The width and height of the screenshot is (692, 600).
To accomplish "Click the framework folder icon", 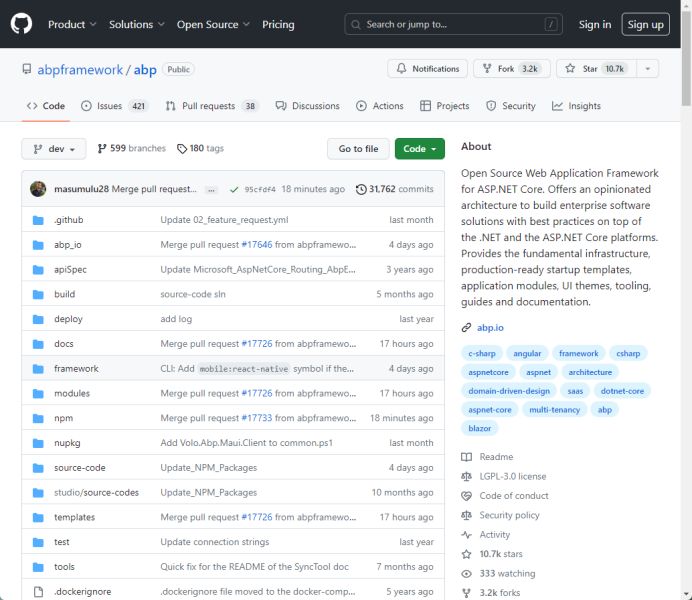I will 38,368.
